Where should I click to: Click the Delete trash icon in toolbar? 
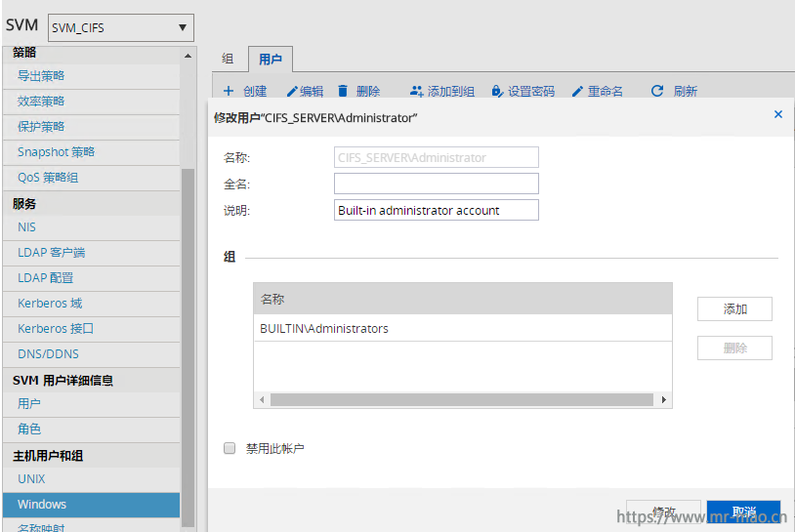click(343, 91)
